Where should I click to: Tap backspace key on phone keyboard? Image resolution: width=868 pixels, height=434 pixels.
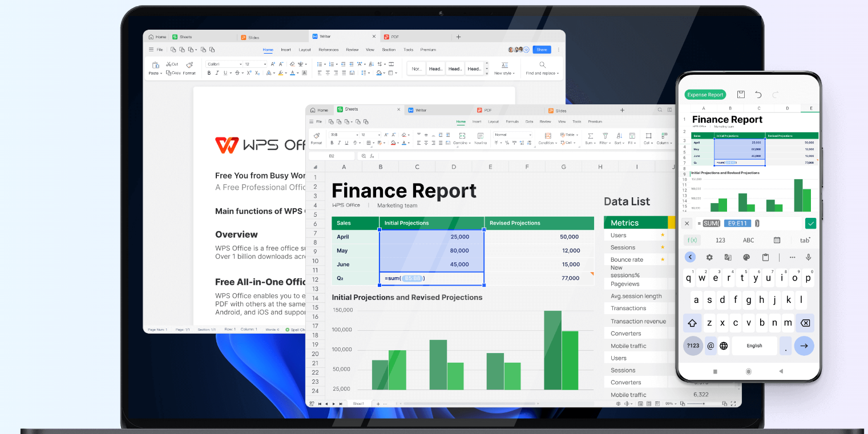tap(805, 323)
